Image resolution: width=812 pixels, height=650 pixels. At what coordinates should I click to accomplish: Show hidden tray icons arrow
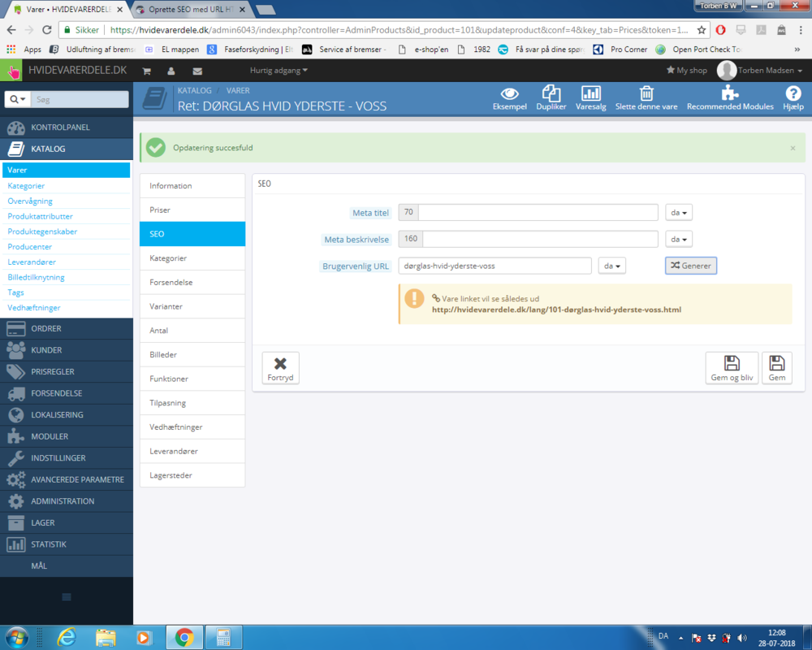click(680, 638)
